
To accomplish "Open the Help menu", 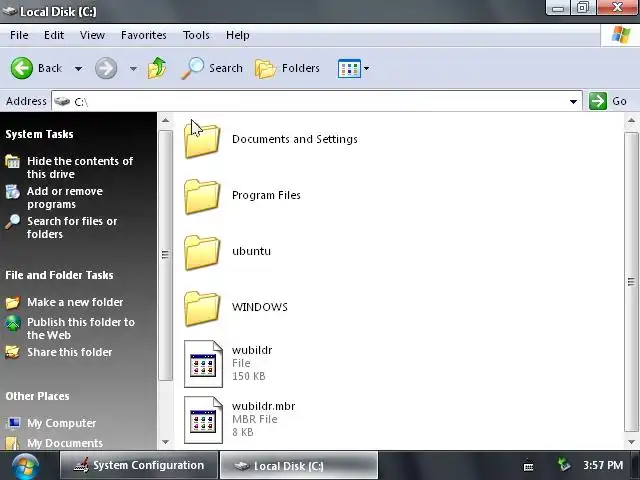I will 238,35.
